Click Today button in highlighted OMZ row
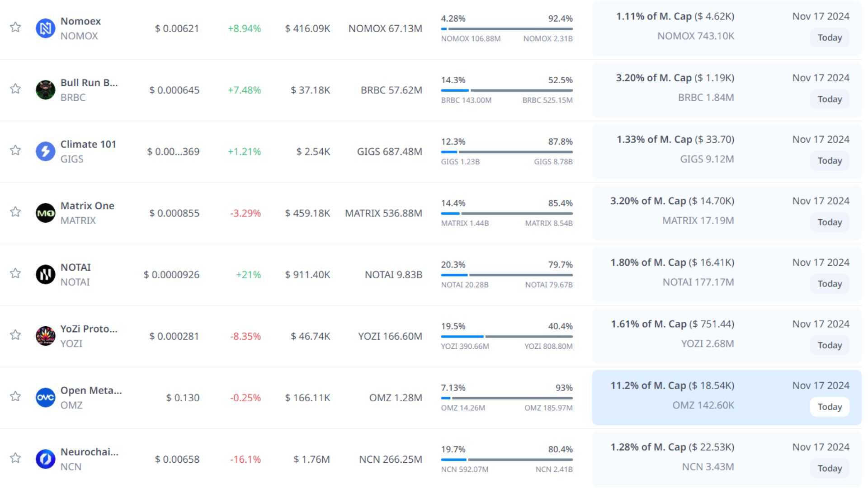Viewport: 868px width, 488px height. point(829,407)
